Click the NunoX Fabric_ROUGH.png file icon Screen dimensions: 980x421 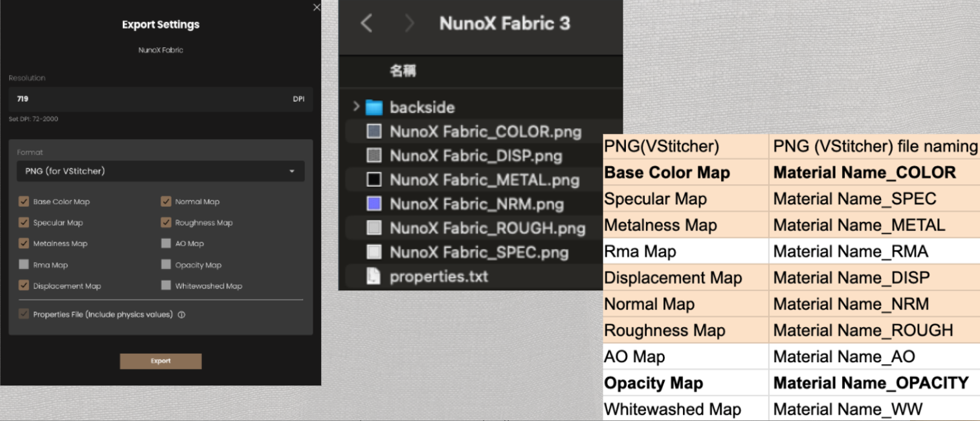(x=374, y=228)
